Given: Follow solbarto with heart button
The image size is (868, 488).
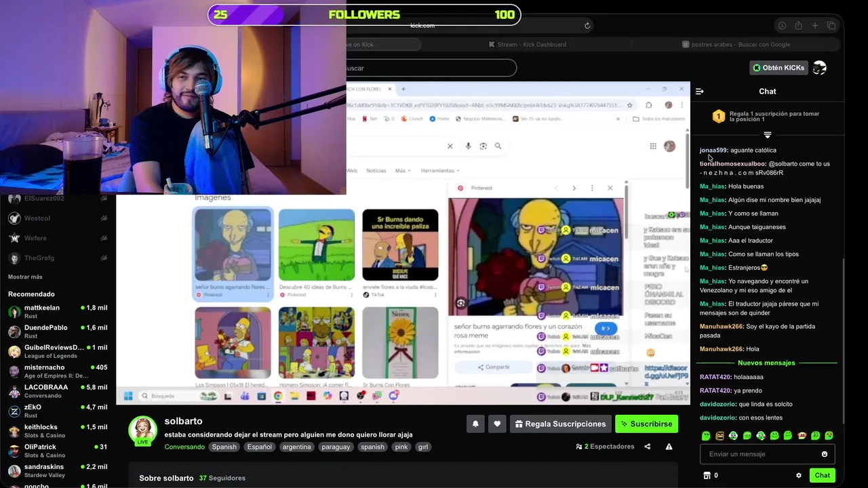Looking at the screenshot, I should point(497,424).
